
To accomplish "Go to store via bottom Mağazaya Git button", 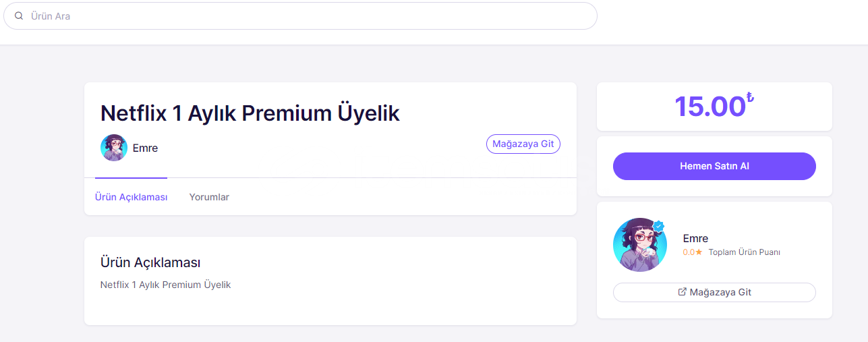I will pos(714,292).
